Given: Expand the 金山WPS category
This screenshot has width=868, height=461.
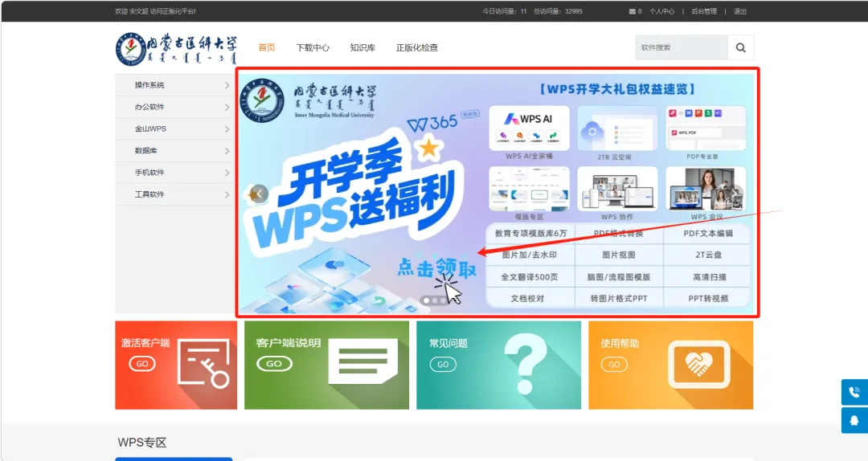Looking at the screenshot, I should point(175,129).
